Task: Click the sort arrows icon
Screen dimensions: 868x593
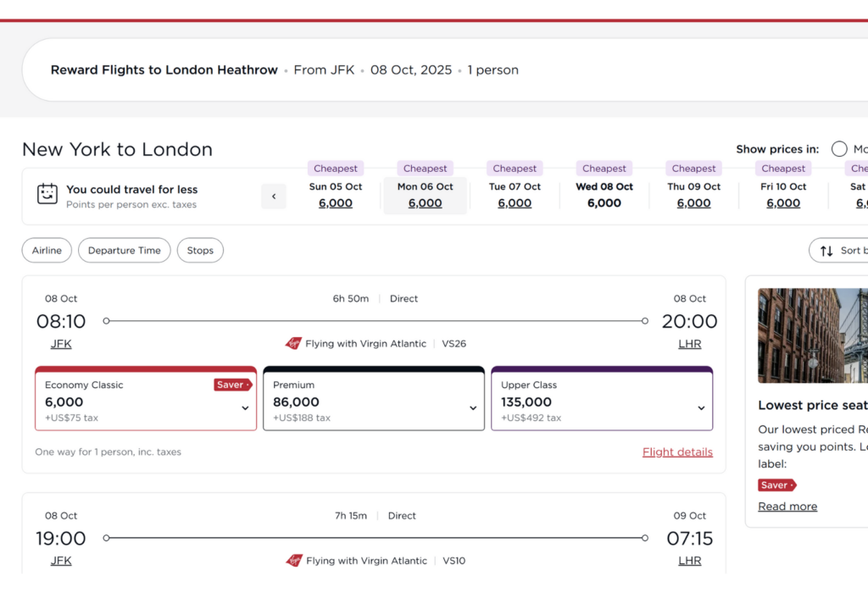Action: [826, 251]
